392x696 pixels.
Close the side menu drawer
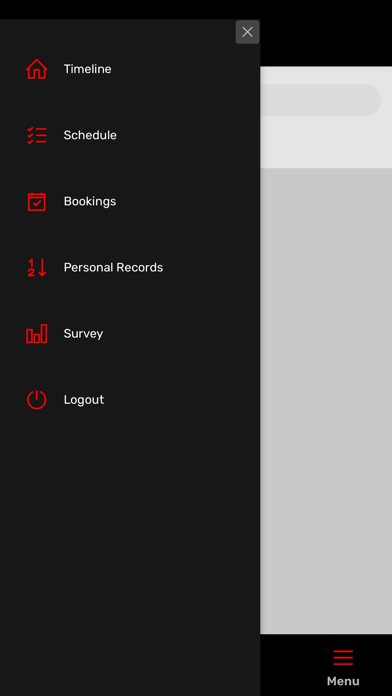click(247, 32)
